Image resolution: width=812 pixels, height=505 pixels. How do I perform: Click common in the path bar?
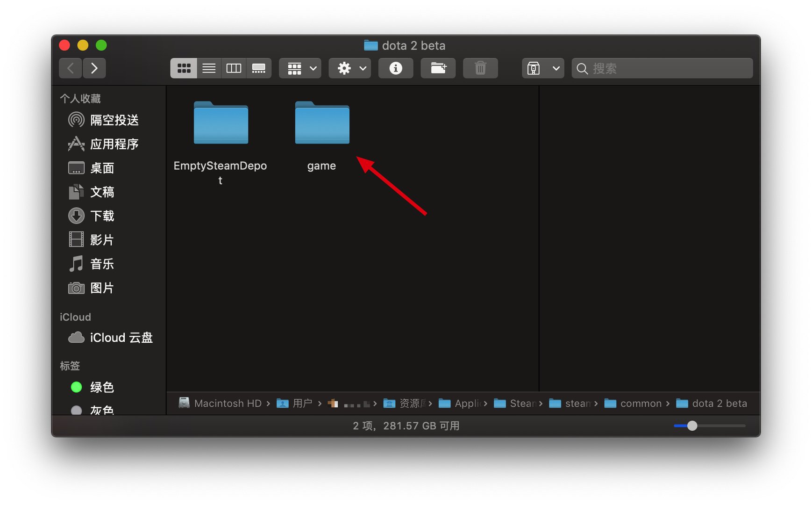(640, 404)
